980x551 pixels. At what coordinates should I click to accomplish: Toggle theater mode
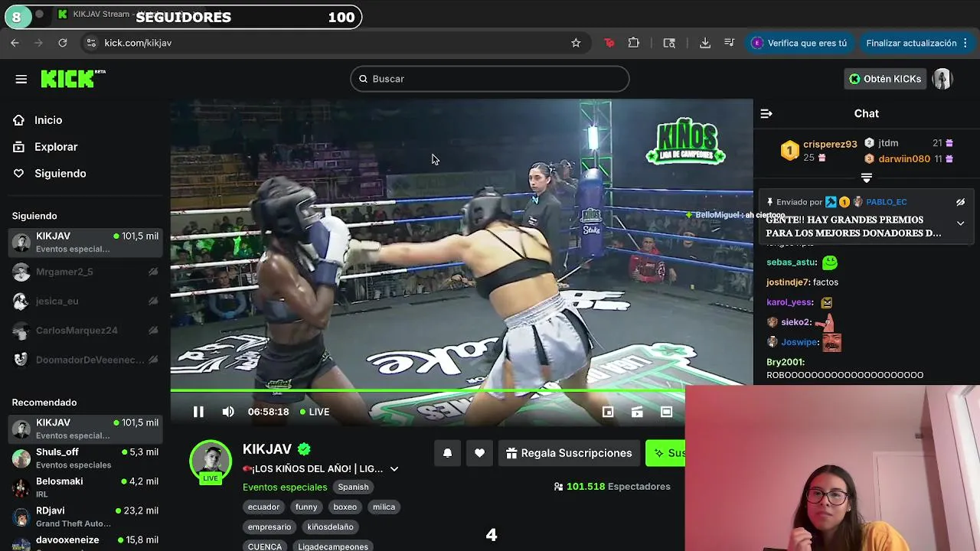[x=667, y=412]
